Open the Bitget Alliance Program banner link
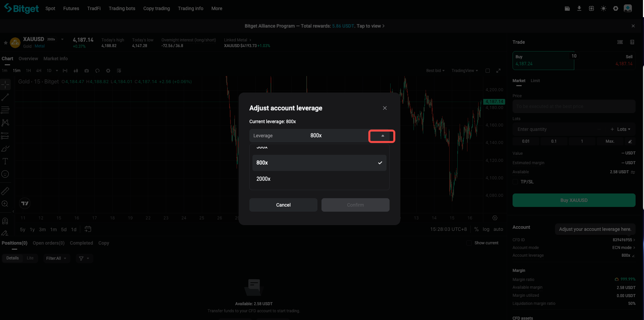This screenshot has width=644, height=320. [x=314, y=26]
